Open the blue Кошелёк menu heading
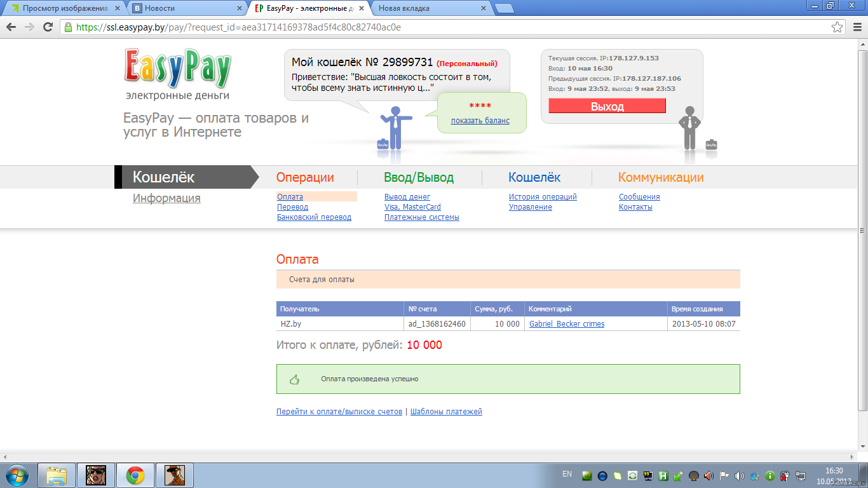The width and height of the screenshot is (868, 488). click(534, 177)
